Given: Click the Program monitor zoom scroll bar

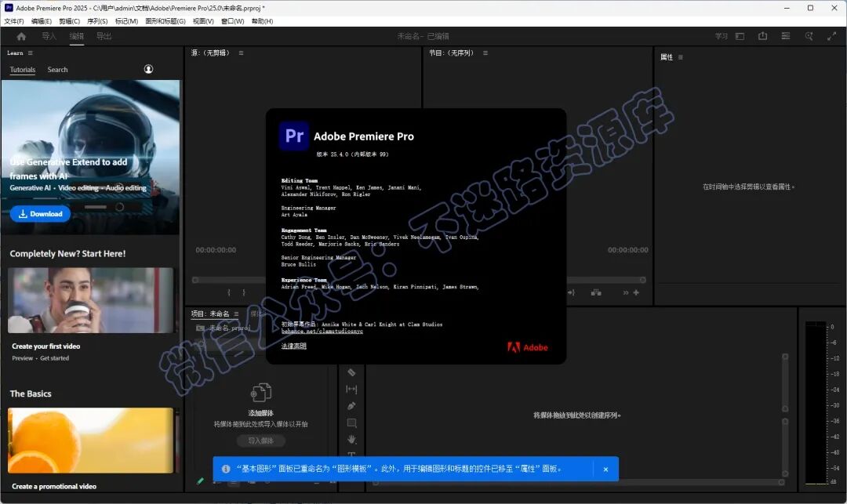Looking at the screenshot, I should 606,280.
